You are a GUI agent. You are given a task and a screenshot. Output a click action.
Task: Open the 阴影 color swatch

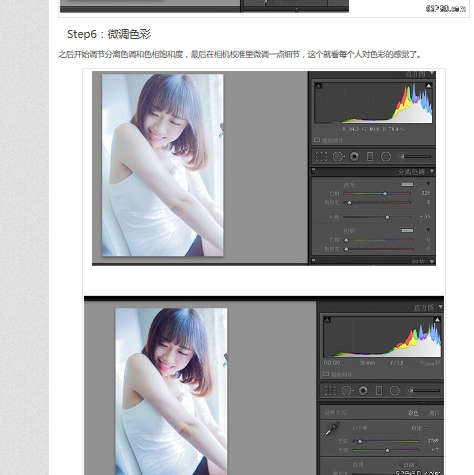coord(407,230)
